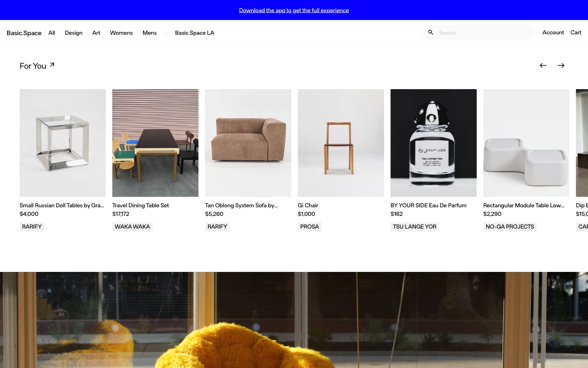This screenshot has width=588, height=368.
Task: Click the BY YOUR SIDE Eau De Parfum title
Action: click(x=428, y=205)
